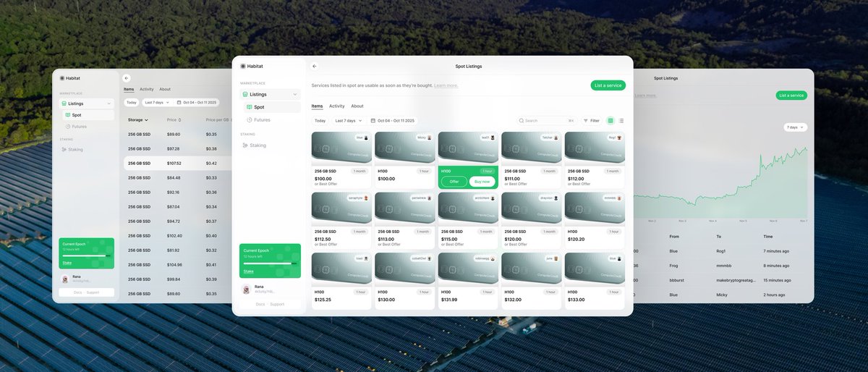Viewport: 868px width, 372px height.
Task: Click the Support link in front window sidebar
Action: pos(277,304)
